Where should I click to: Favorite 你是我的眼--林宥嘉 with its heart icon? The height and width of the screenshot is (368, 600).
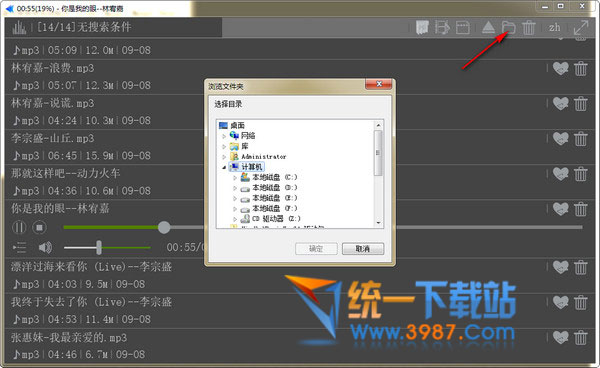click(x=561, y=209)
